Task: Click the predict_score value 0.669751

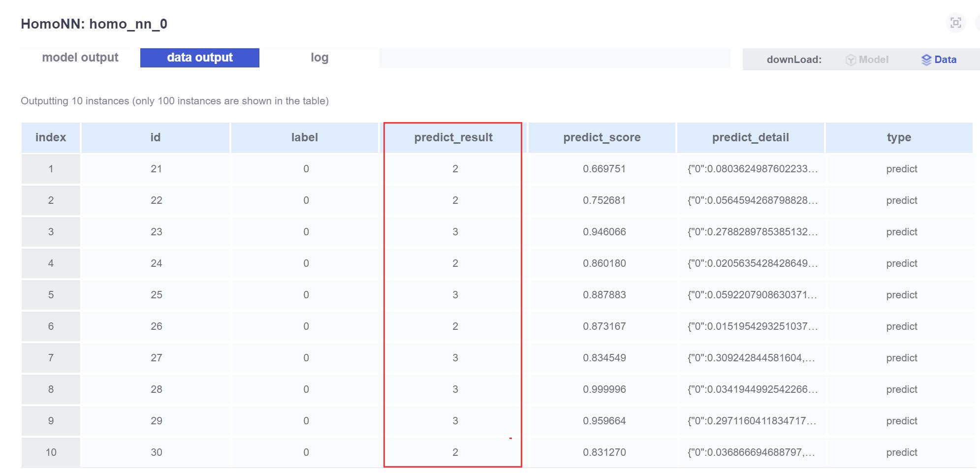Action: 604,169
